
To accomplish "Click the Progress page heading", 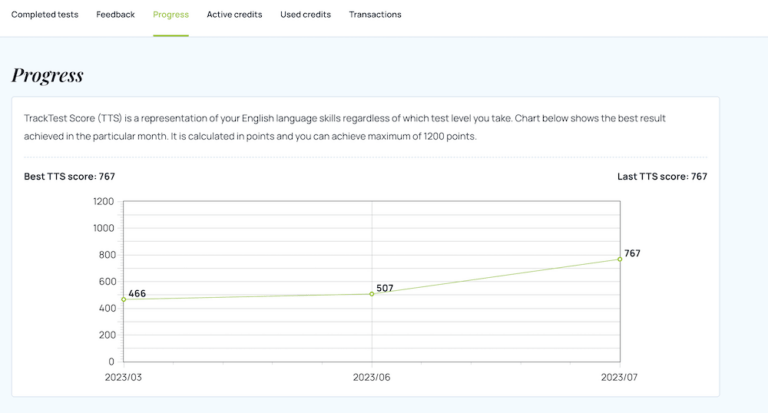I will tap(48, 75).
